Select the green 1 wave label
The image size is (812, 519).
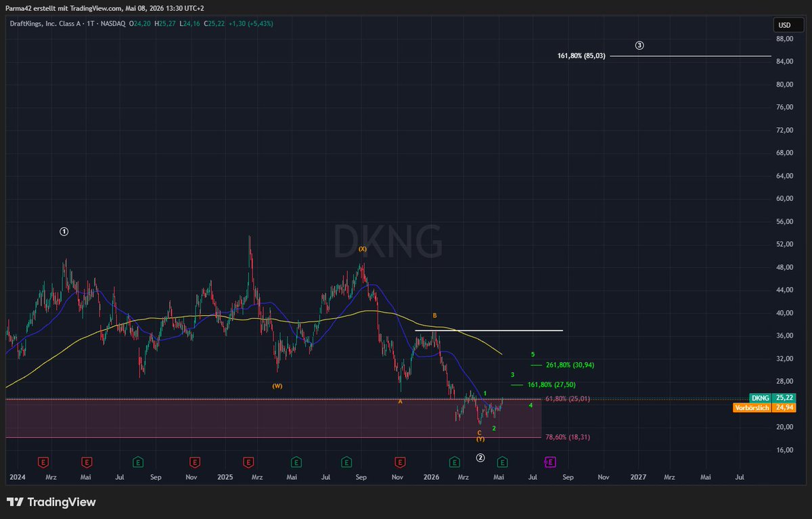click(x=485, y=393)
